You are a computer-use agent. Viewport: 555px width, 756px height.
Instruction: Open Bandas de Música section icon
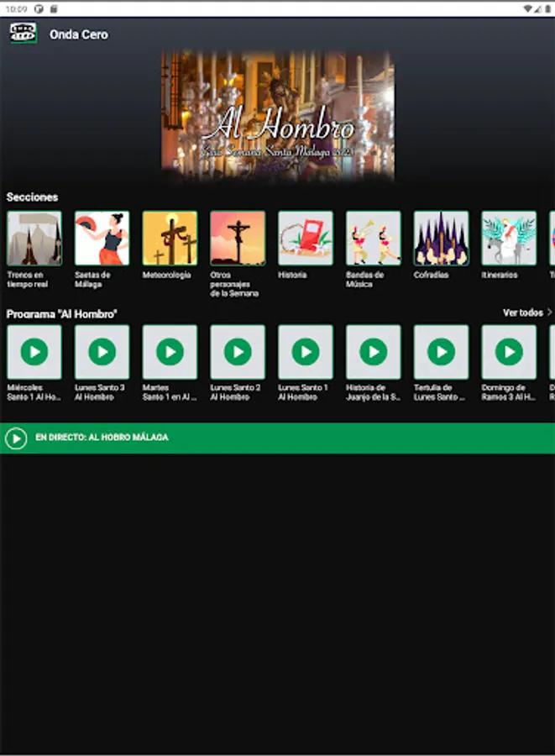(x=374, y=239)
